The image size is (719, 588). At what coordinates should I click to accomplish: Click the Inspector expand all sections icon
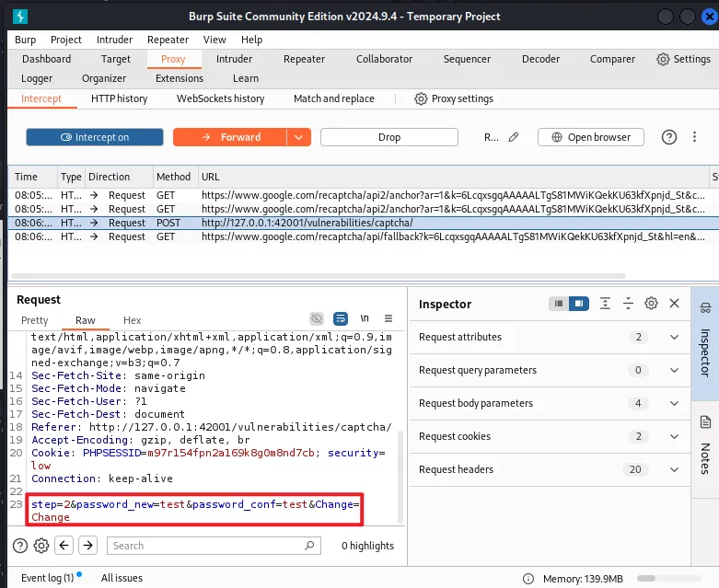(605, 304)
